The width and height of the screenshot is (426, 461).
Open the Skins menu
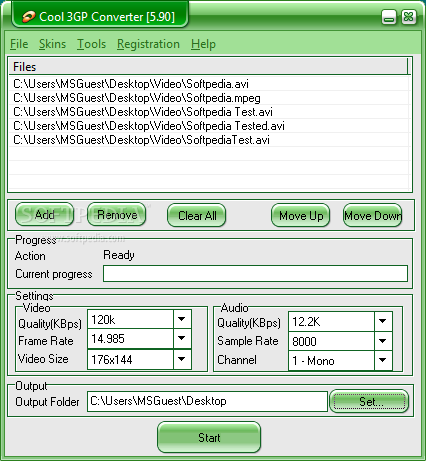(x=52, y=44)
